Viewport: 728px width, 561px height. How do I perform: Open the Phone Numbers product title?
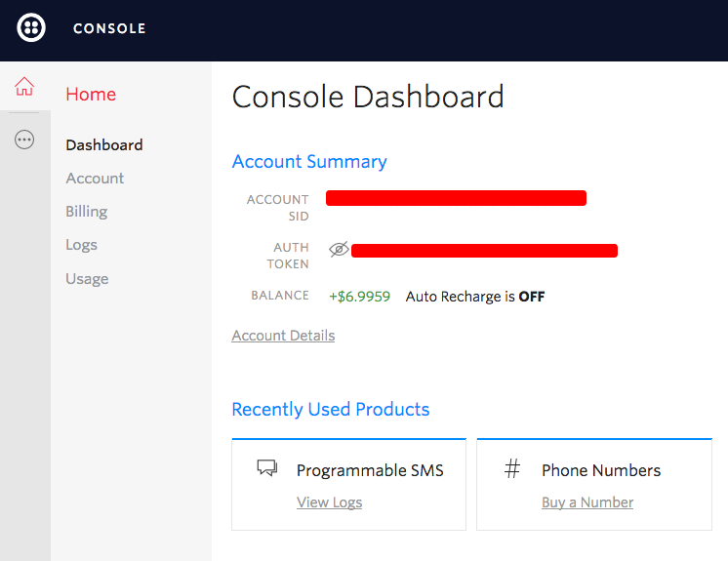tap(601, 470)
